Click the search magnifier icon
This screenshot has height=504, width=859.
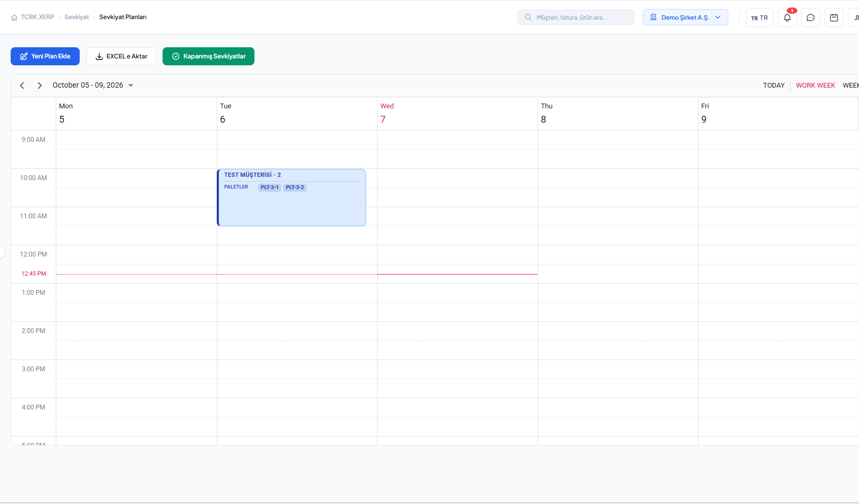tap(528, 18)
